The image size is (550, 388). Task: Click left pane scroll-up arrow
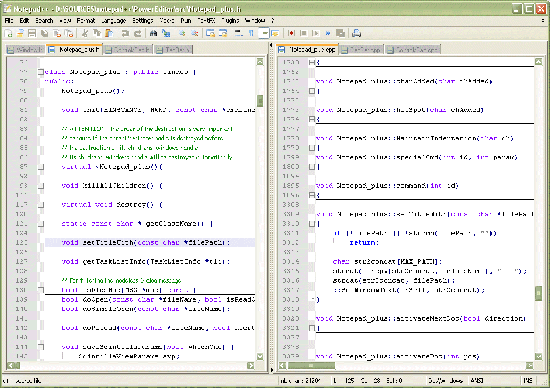(260, 62)
